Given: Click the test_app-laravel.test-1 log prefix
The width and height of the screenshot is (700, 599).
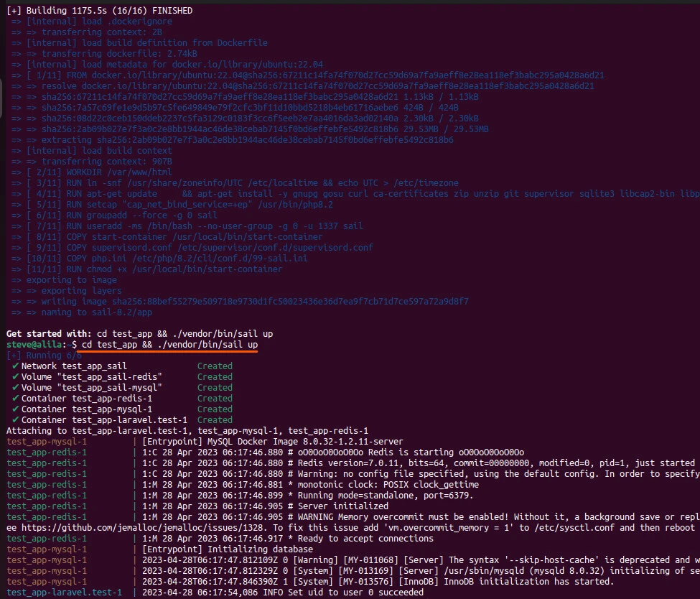Looking at the screenshot, I should pyautogui.click(x=65, y=593).
